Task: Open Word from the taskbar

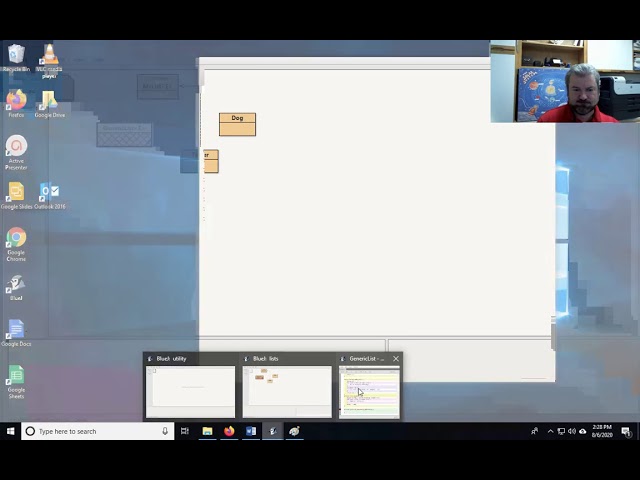Action: point(251,431)
